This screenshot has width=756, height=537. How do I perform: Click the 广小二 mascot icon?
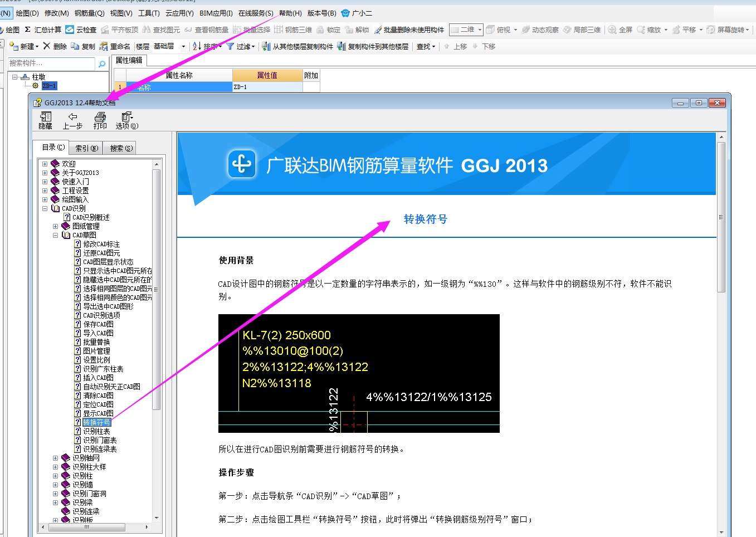[x=345, y=13]
